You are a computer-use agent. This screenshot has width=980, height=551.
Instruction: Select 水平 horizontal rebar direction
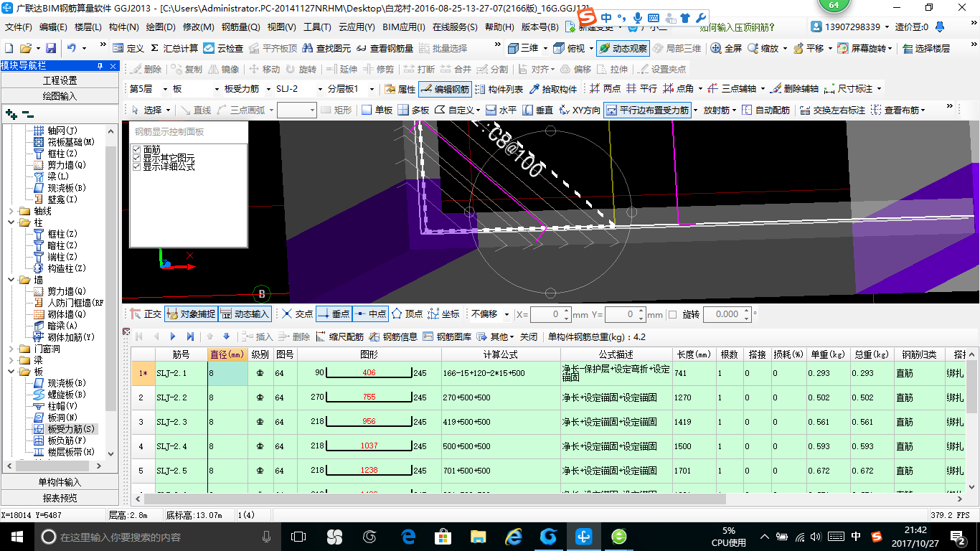[x=501, y=110]
